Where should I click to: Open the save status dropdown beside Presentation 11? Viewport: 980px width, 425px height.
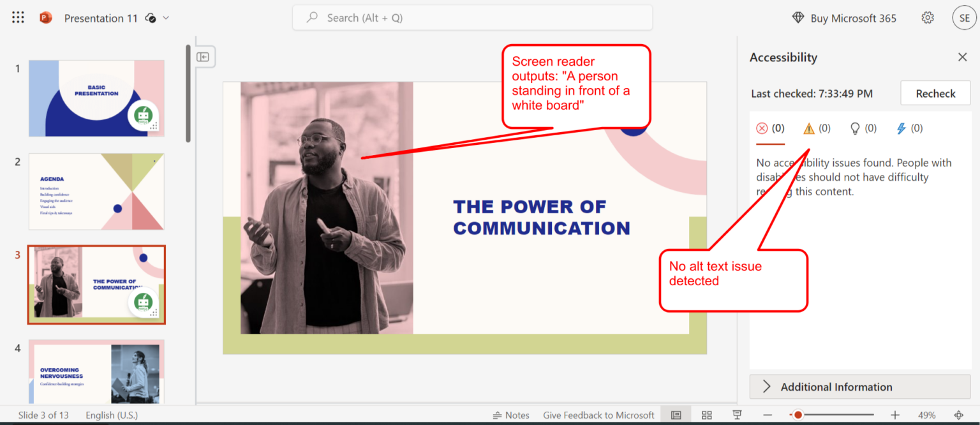click(165, 18)
